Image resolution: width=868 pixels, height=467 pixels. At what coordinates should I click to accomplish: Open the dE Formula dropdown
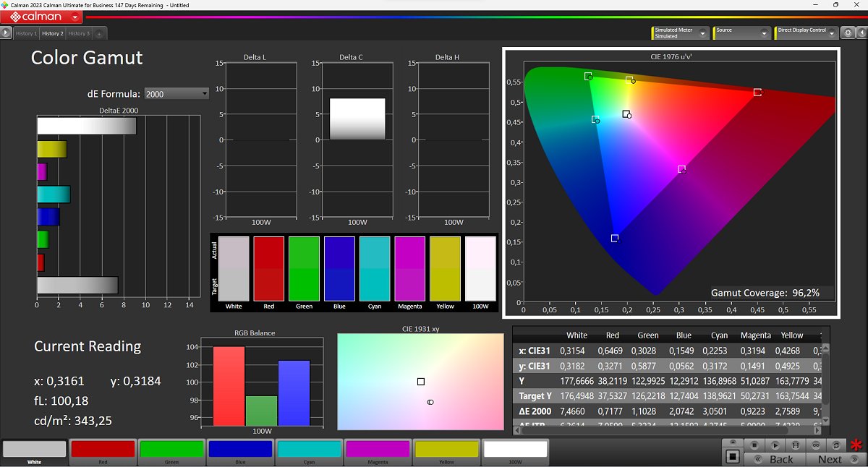point(176,93)
